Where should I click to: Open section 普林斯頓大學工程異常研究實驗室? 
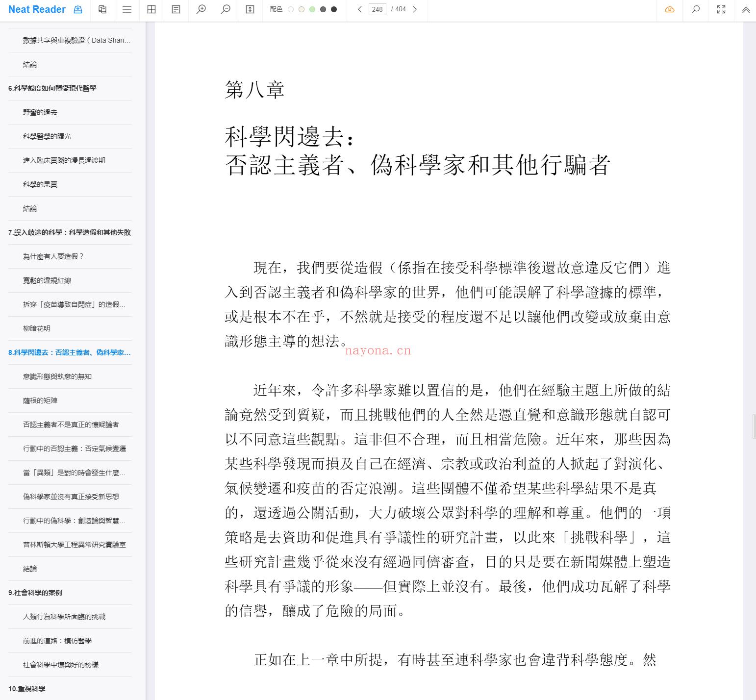click(x=75, y=545)
